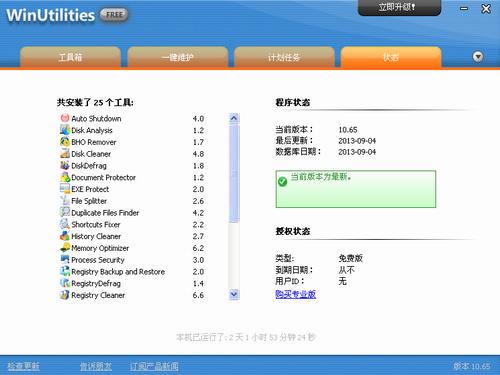Click the BHO Remover icon
This screenshot has width=500, height=375.
pos(65,142)
